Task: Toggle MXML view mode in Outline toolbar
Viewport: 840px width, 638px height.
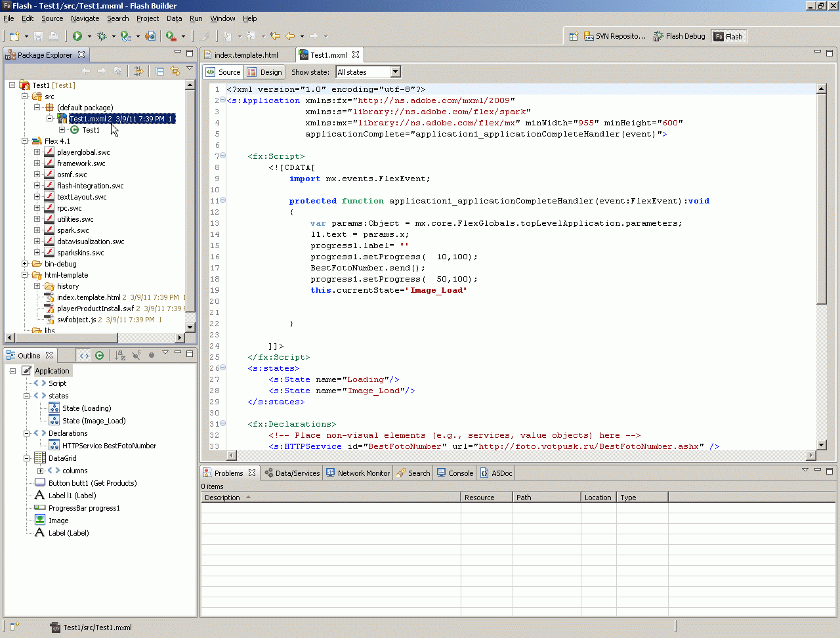Action: pos(84,356)
